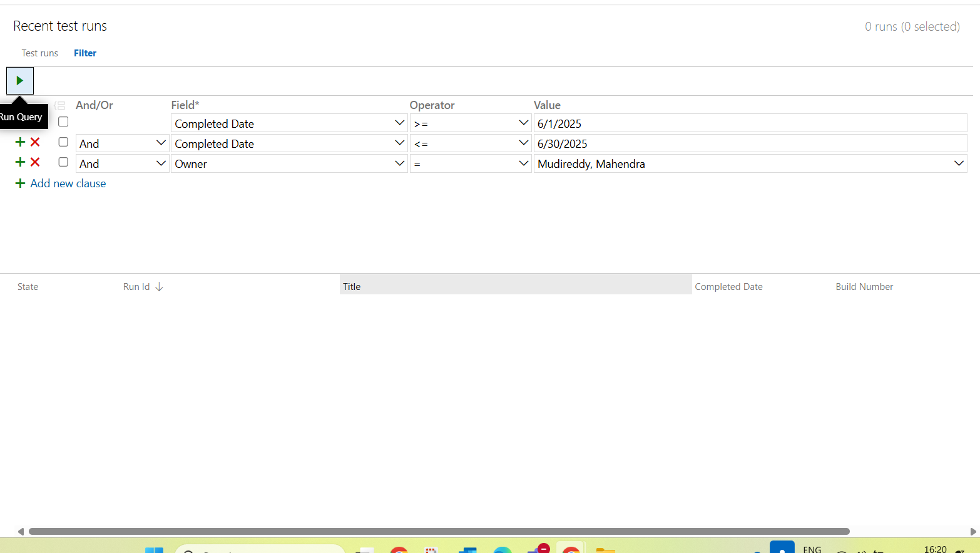The width and height of the screenshot is (980, 553).
Task: Remove the <= Completed Date clause
Action: [x=35, y=142]
